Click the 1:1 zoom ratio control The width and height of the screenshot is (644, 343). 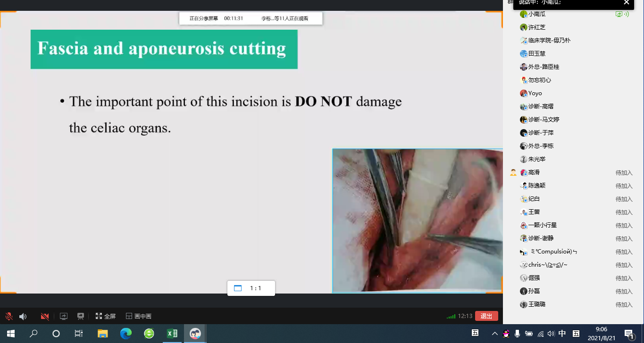coord(251,288)
